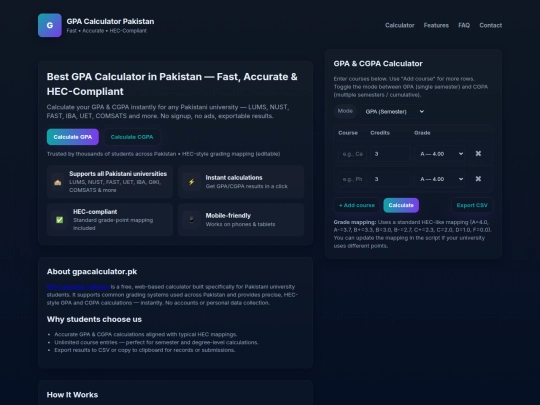Open the Mode dropdown showing GPA (Semester)

tap(393, 112)
